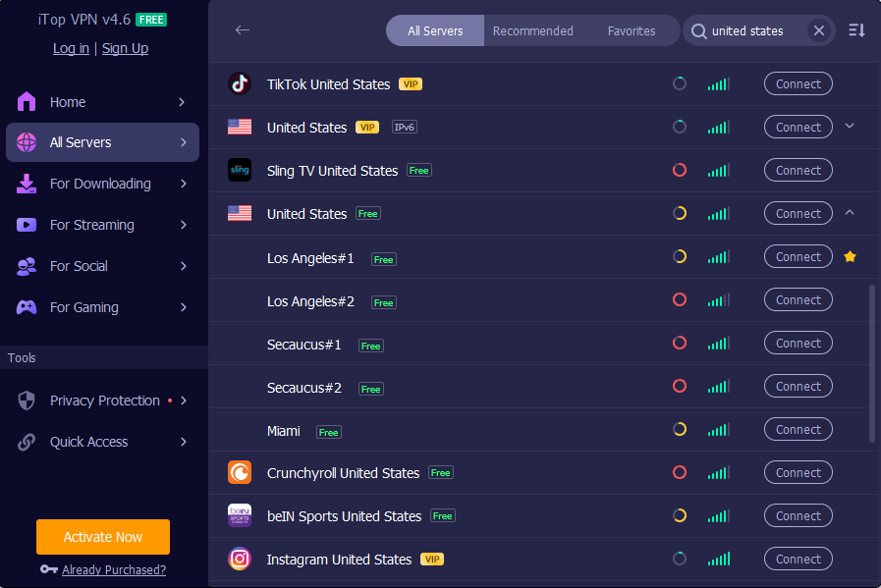Click the server list vertical scrollbar
Screen dimensions: 881x588
(872, 364)
